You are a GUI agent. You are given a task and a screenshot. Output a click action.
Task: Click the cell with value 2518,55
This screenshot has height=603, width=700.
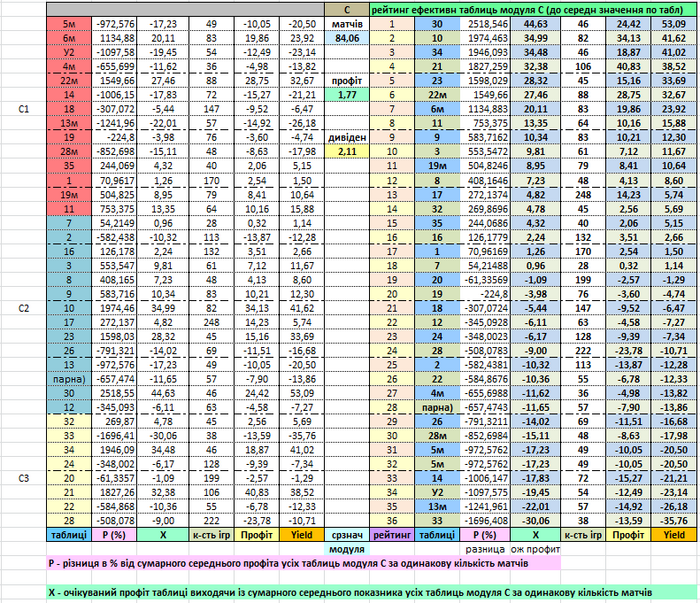[x=114, y=393]
